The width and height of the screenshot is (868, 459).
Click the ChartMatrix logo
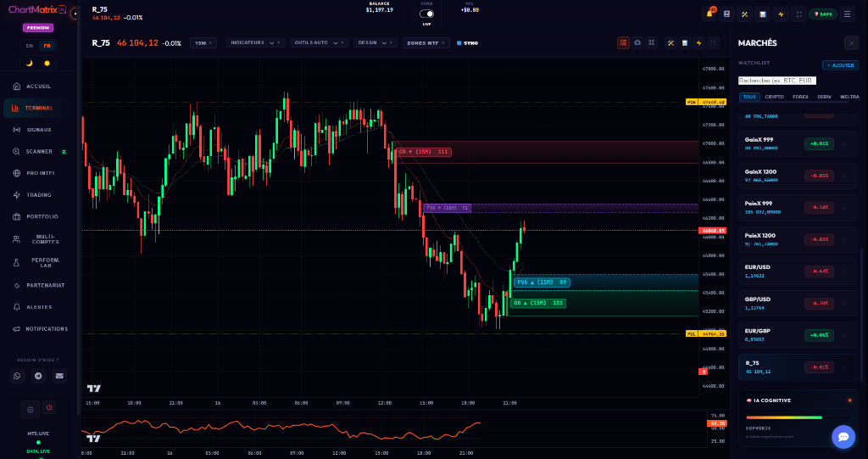[x=36, y=10]
